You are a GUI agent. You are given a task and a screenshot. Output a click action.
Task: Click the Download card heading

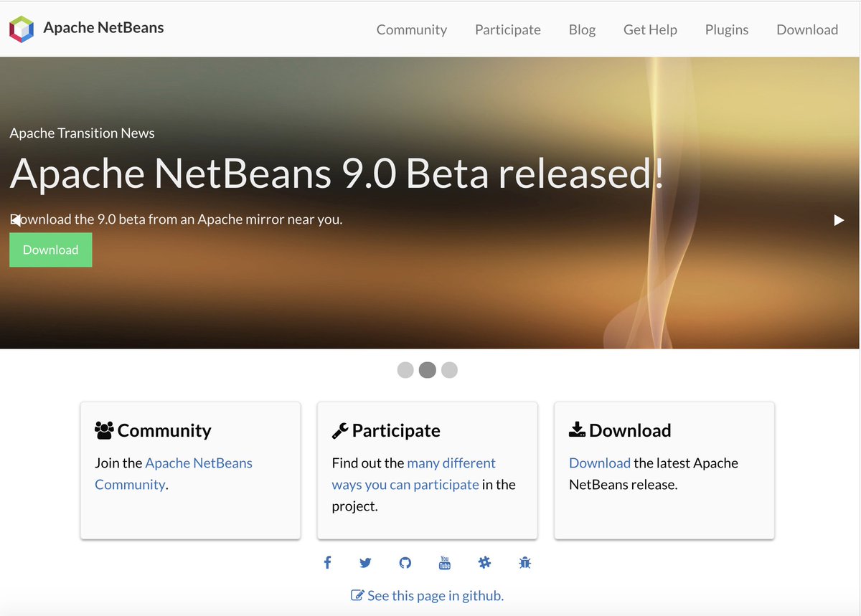[x=630, y=430]
